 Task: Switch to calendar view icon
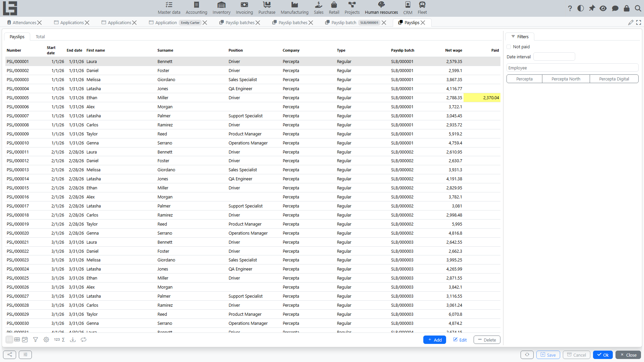(25, 340)
